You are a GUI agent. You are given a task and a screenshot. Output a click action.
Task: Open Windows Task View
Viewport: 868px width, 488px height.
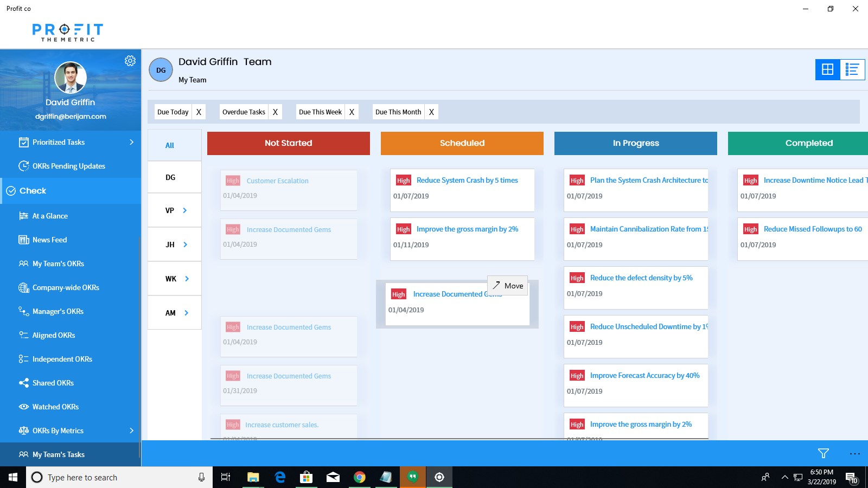[x=226, y=477]
